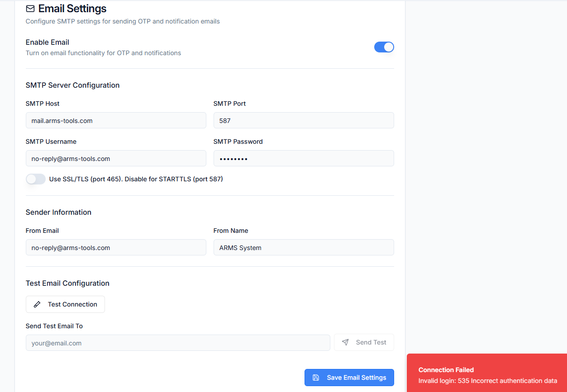
Task: Click the pencil icon in Test Connection
Action: tap(37, 304)
